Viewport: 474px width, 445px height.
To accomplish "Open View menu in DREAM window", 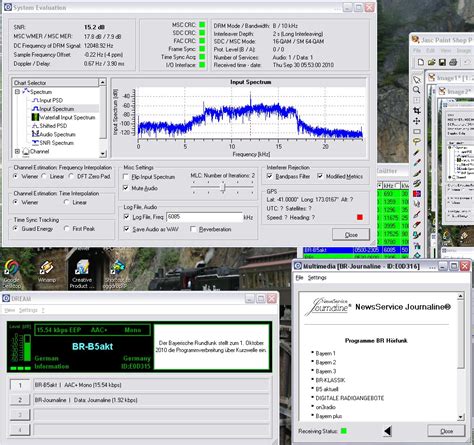I will pyautogui.click(x=10, y=310).
